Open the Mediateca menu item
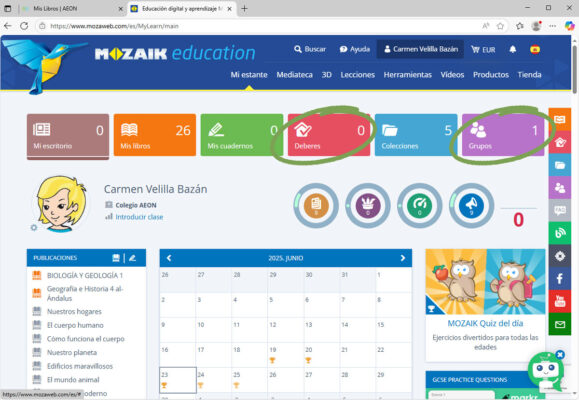This screenshot has height=400, width=579. coord(294,75)
